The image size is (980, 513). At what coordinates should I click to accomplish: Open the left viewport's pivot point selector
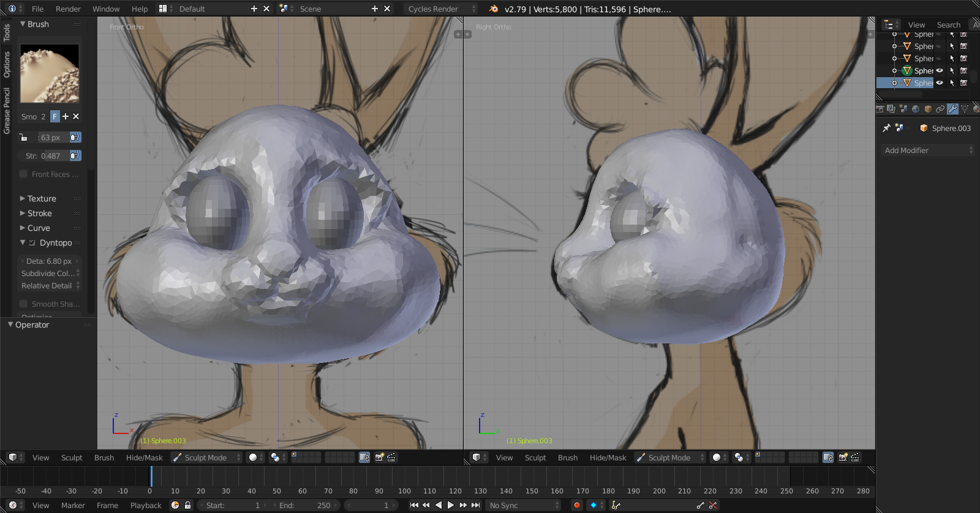click(x=278, y=457)
